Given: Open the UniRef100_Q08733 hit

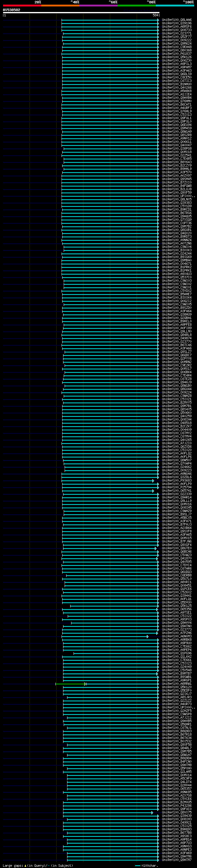Looking at the screenshot, I should [x=177, y=30].
